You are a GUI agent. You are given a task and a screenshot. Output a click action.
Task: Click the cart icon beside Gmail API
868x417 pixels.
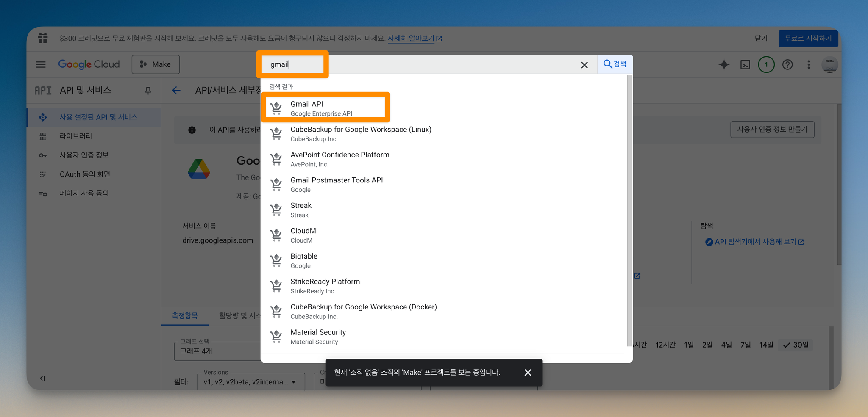(x=276, y=108)
